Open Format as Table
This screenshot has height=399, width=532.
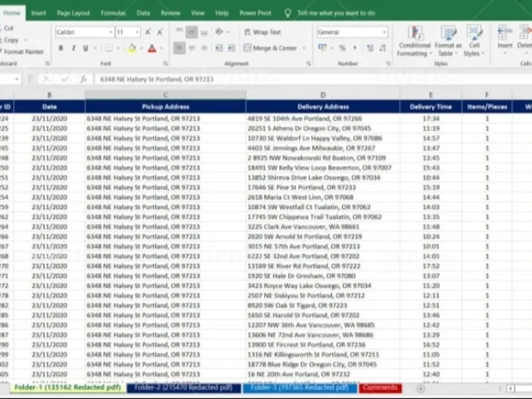tap(448, 41)
